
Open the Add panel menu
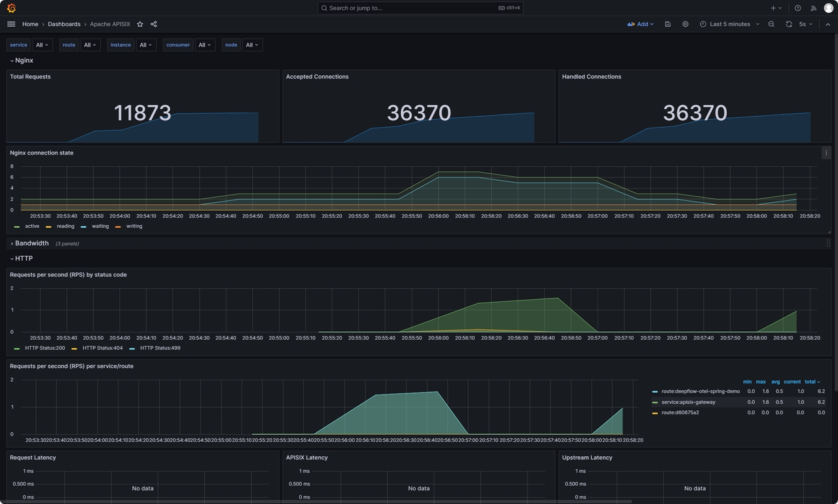tap(640, 24)
